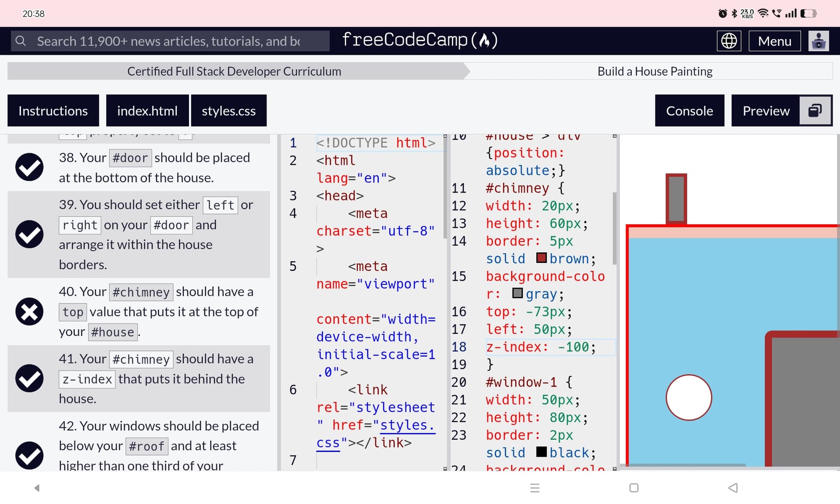Switch to the styles.css tab
Viewport: 840px width, 504px height.
click(228, 111)
